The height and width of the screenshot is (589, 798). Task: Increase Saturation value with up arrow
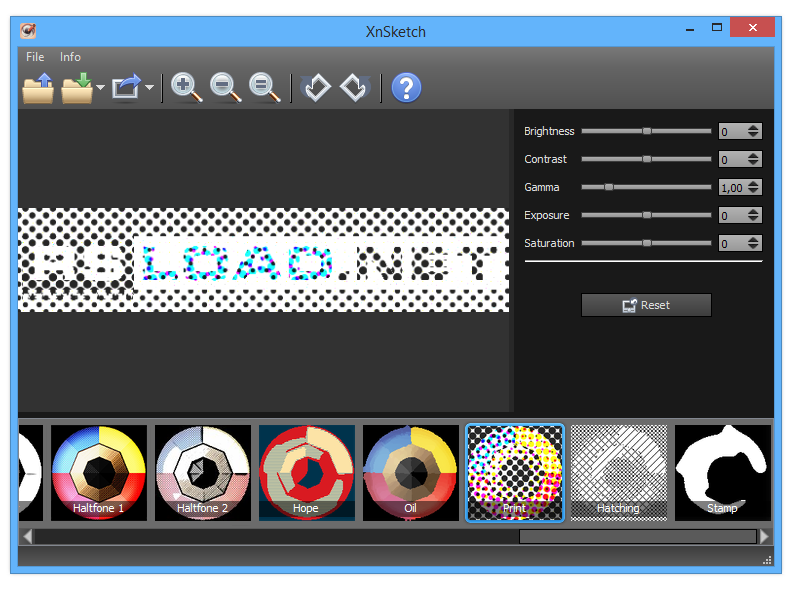point(753,239)
